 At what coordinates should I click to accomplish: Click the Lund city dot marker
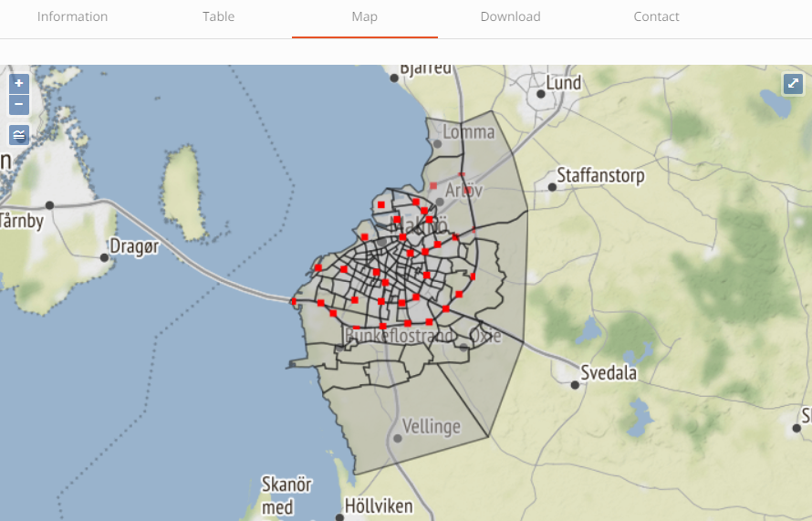tap(541, 94)
